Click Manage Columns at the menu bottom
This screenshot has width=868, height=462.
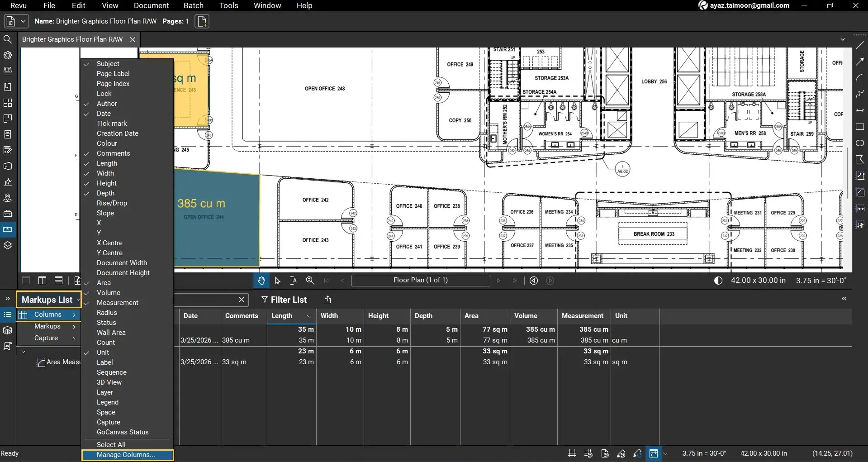click(127, 455)
